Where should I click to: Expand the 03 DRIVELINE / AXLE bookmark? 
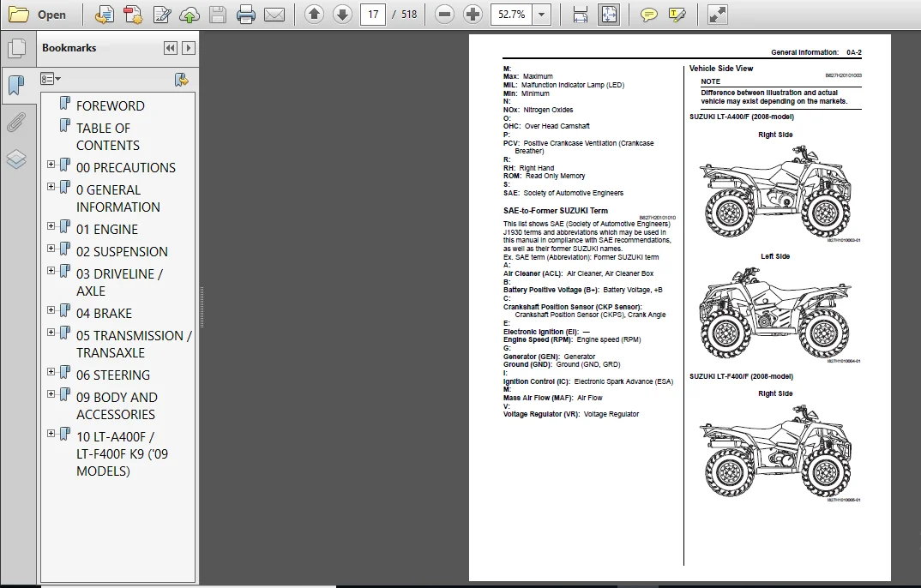click(51, 271)
